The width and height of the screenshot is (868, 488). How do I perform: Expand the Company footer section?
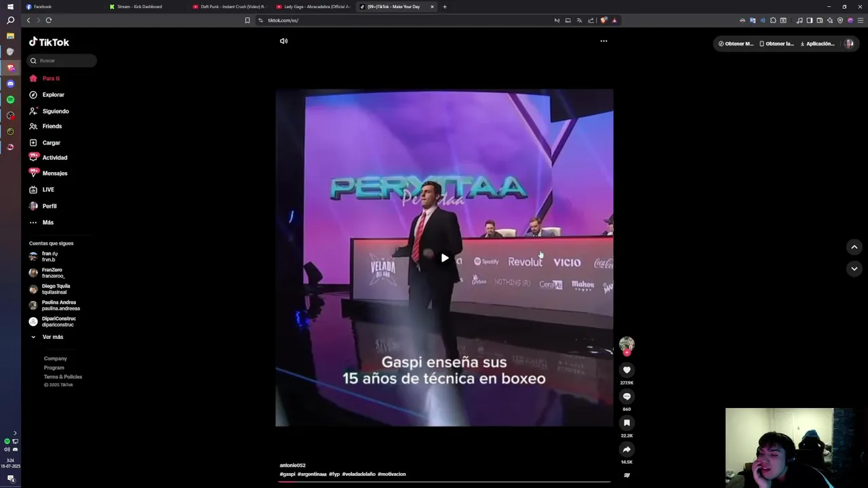(56, 359)
